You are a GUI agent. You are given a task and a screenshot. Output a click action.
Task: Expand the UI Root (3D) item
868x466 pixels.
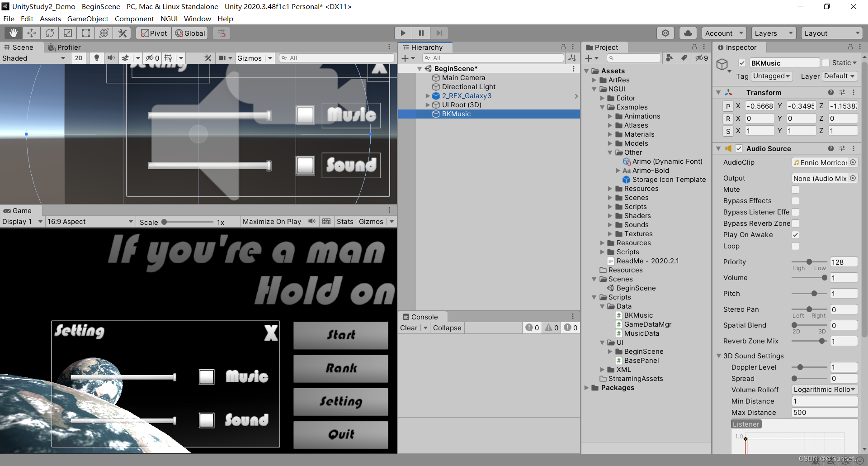point(428,105)
